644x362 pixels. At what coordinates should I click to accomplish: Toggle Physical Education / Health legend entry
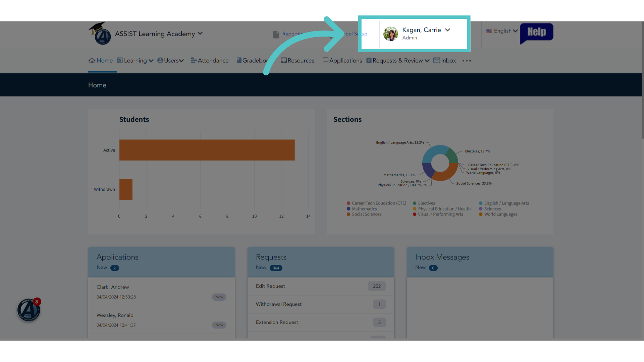(442, 209)
